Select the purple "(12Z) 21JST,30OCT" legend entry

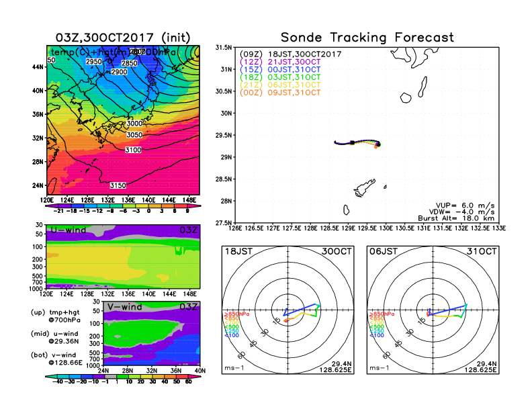pyautogui.click(x=280, y=62)
